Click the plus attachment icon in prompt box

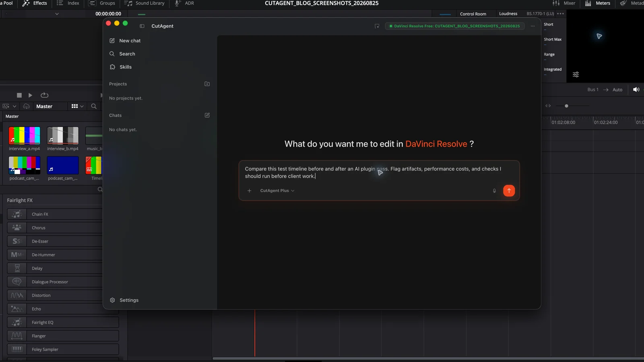pyautogui.click(x=249, y=191)
